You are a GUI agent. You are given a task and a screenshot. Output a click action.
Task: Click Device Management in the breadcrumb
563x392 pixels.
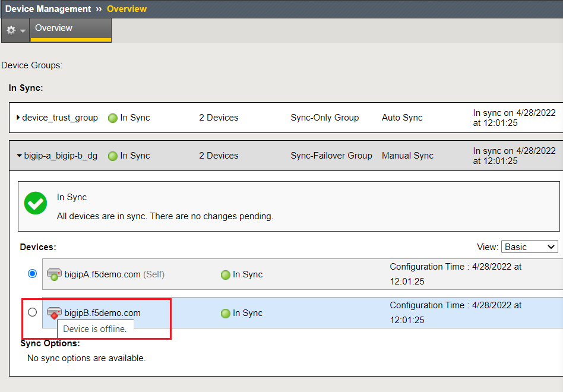[48, 9]
